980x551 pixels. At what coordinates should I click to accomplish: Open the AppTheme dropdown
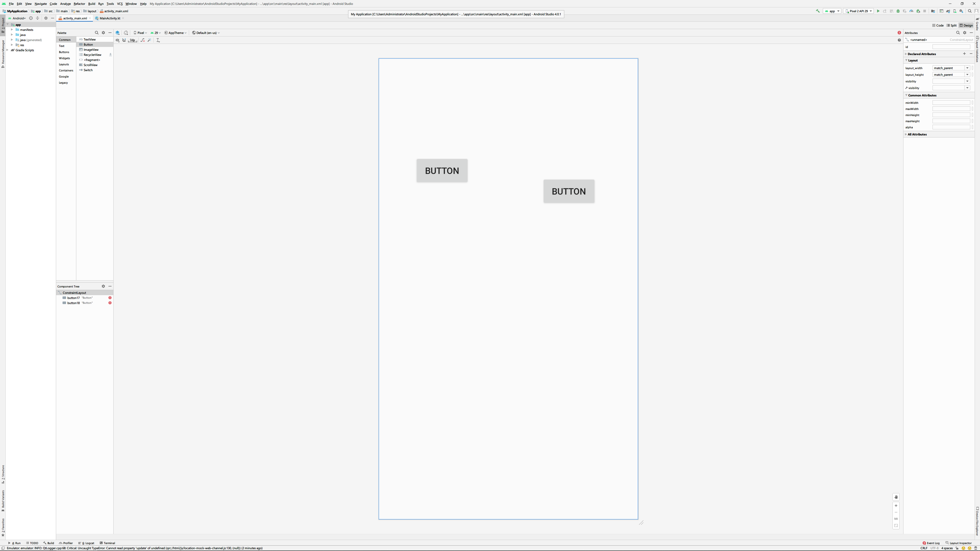click(x=175, y=33)
